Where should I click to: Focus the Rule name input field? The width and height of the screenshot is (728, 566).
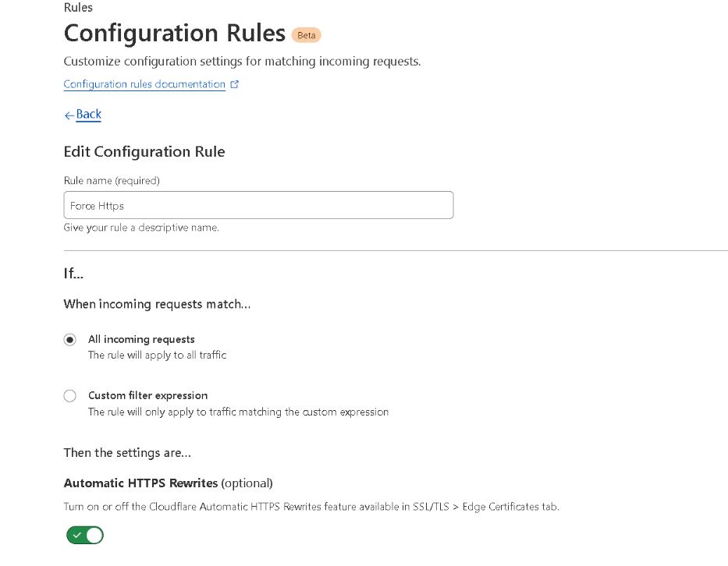(x=258, y=205)
